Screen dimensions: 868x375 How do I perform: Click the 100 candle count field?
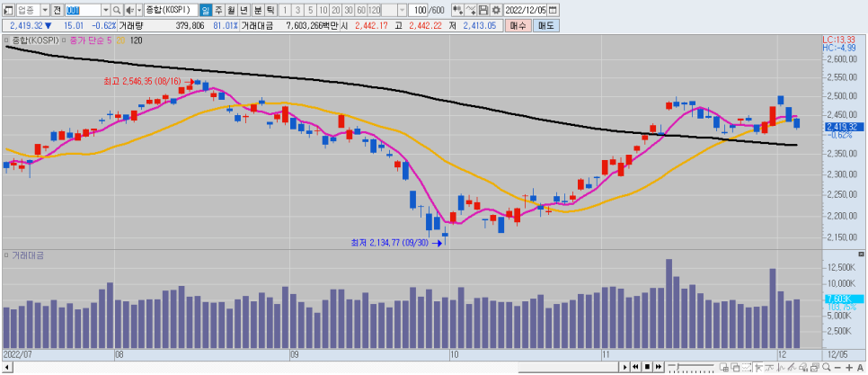[418, 10]
